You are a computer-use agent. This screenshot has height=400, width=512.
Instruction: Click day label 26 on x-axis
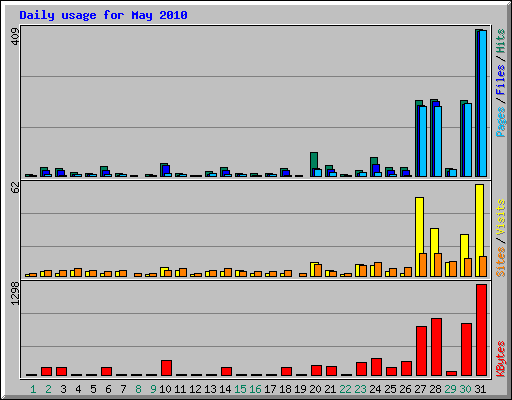pyautogui.click(x=405, y=389)
